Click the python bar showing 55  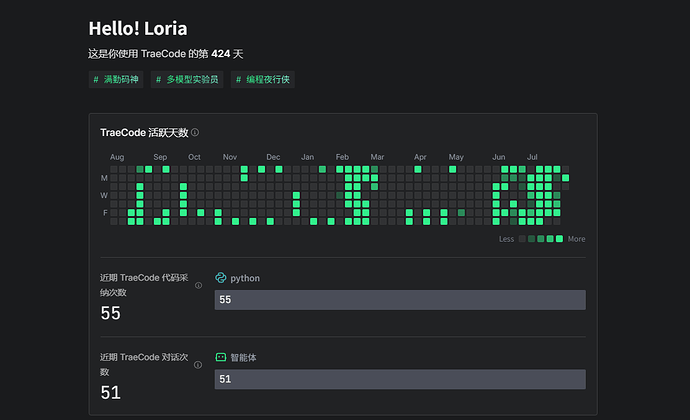(x=400, y=300)
